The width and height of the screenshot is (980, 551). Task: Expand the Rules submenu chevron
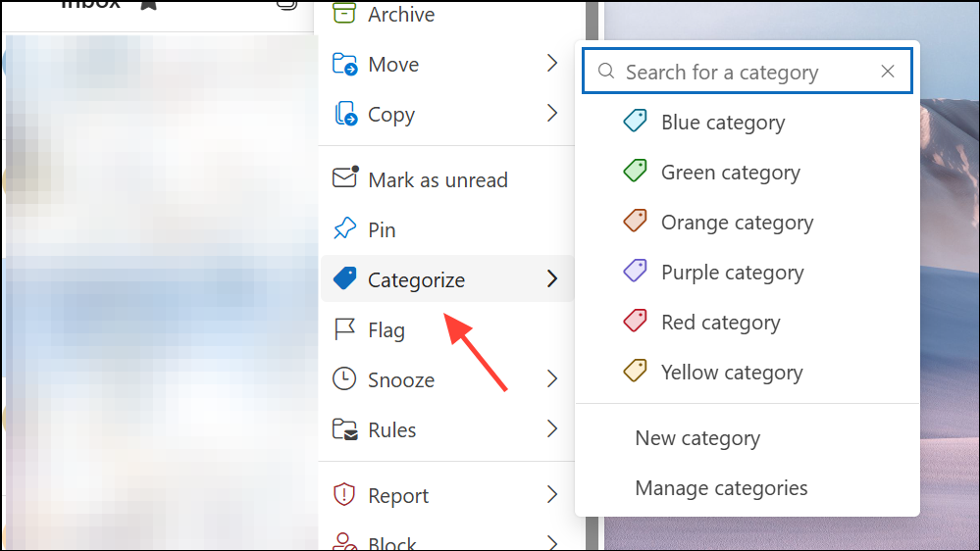point(551,430)
